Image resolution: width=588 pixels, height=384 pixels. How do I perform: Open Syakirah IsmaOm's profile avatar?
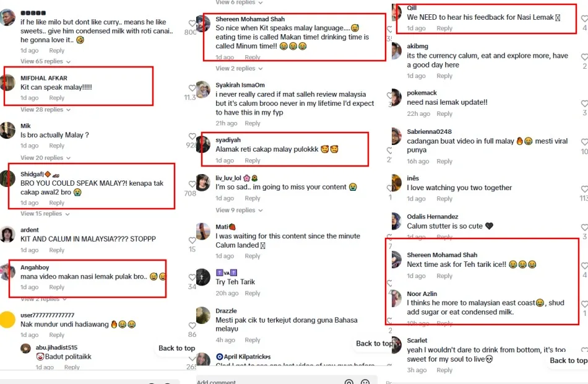point(203,89)
